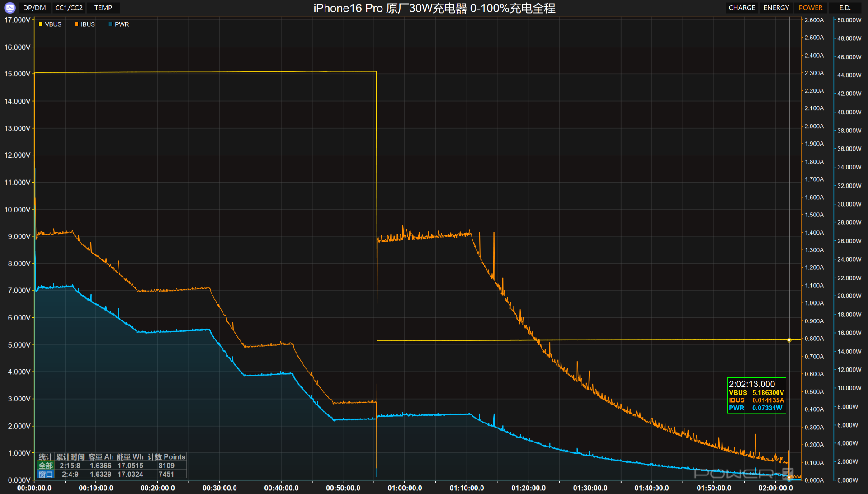Viewport: 868px width, 494px height.
Task: Switch to the TEMP tab
Action: [x=103, y=8]
